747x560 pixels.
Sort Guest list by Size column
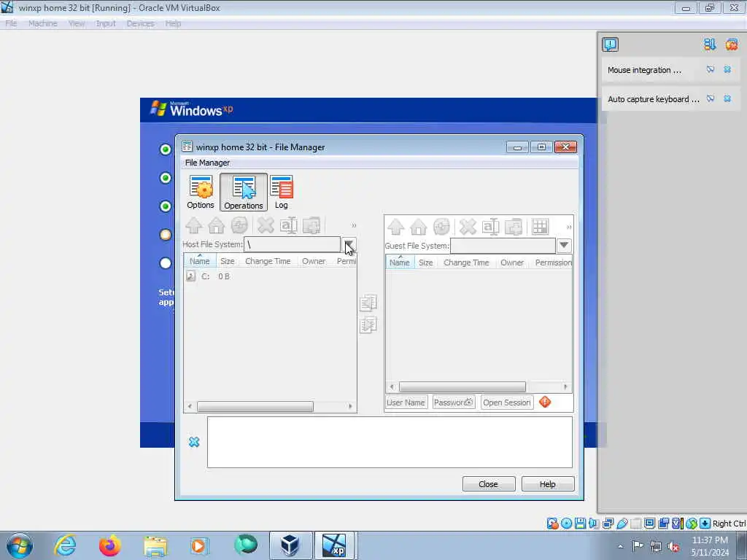pos(425,262)
